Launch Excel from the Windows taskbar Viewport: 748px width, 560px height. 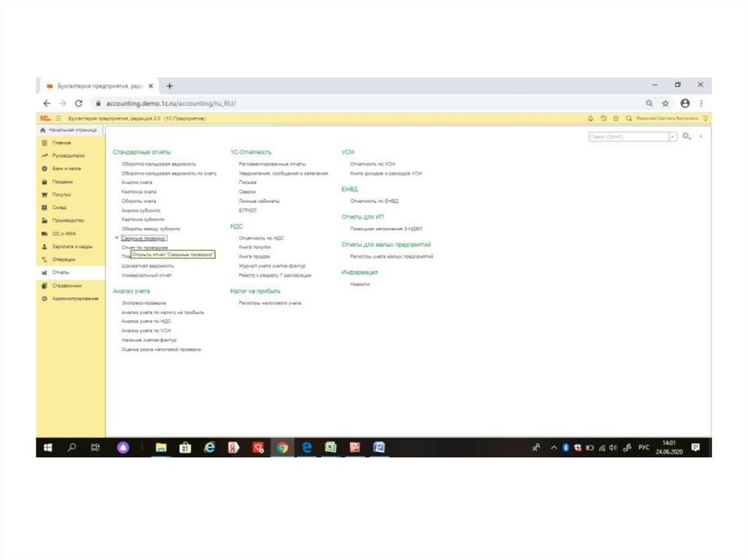point(330,448)
